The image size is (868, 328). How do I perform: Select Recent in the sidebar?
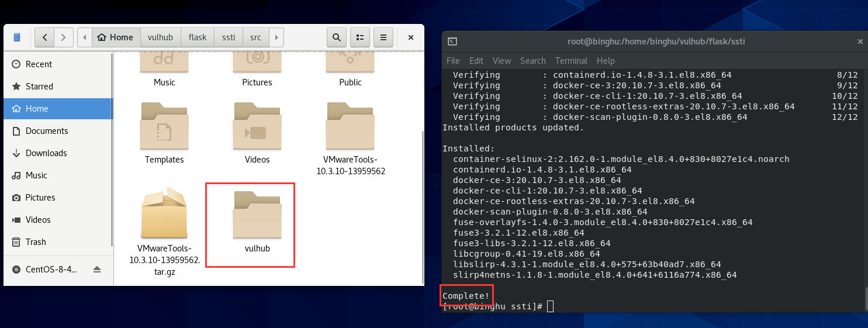57,64
